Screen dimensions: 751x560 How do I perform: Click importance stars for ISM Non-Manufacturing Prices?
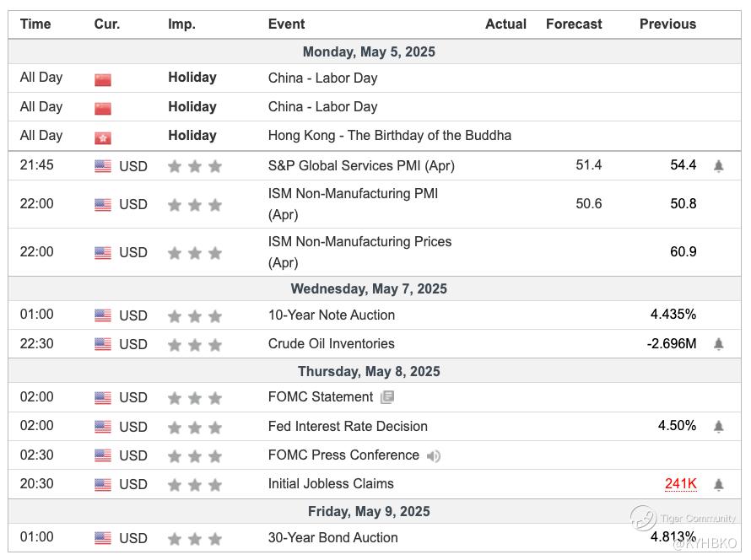(x=195, y=253)
